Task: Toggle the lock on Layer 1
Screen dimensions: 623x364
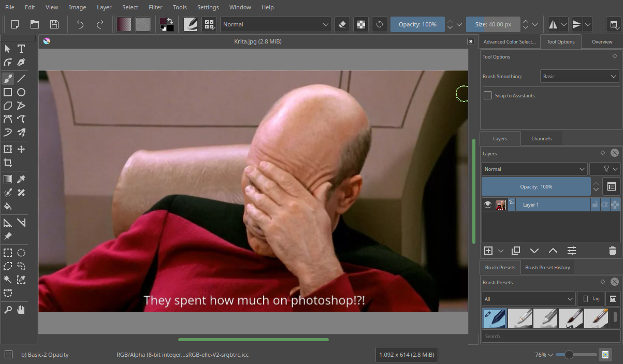Action: click(x=595, y=205)
